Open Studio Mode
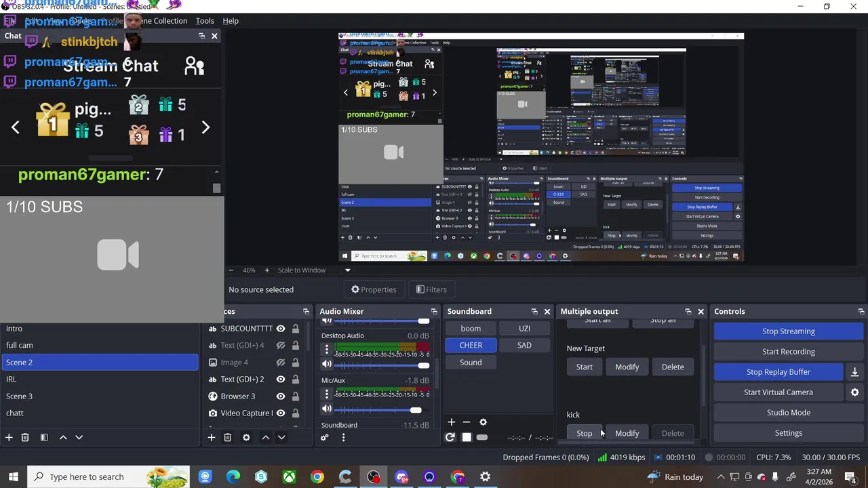Screen dimensions: 868x488 tap(788, 413)
